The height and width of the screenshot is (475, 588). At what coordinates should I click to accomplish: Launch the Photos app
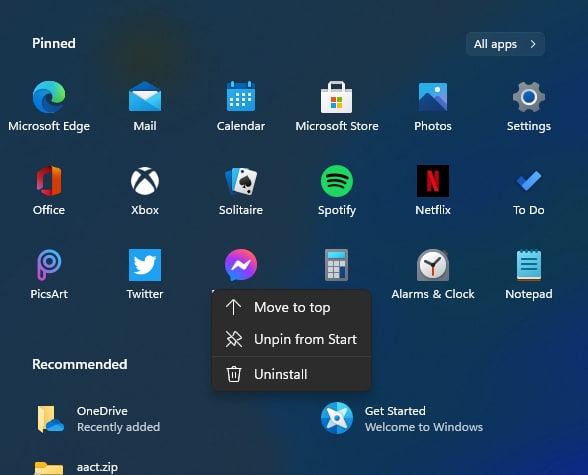pyautogui.click(x=433, y=107)
